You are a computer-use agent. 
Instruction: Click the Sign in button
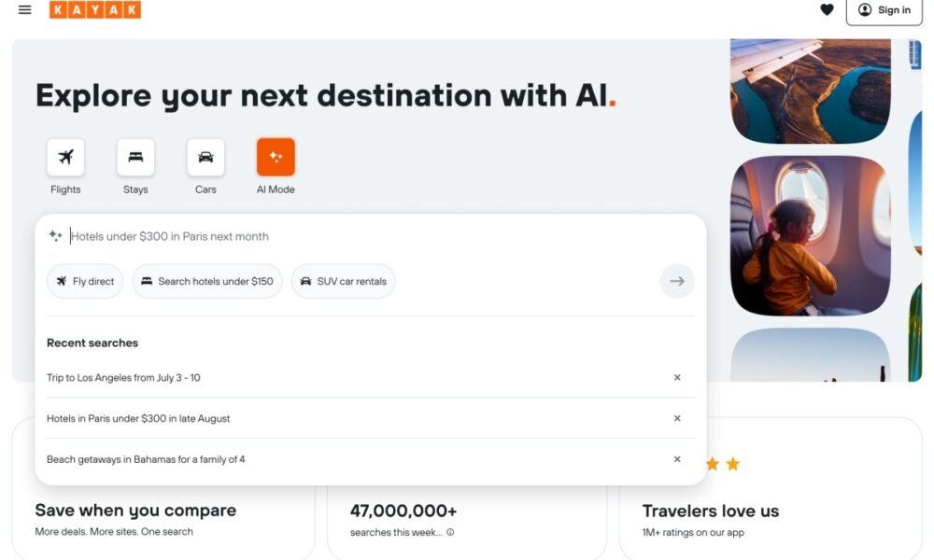tap(884, 10)
